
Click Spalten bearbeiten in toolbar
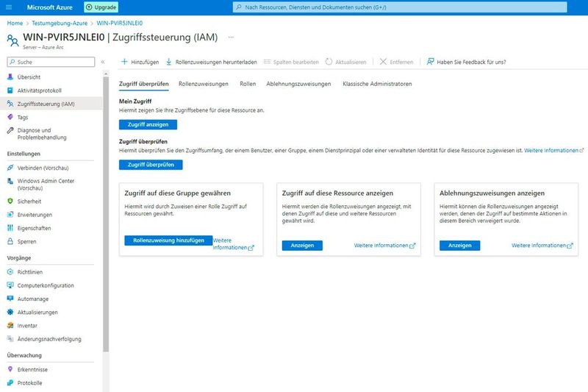(x=291, y=62)
